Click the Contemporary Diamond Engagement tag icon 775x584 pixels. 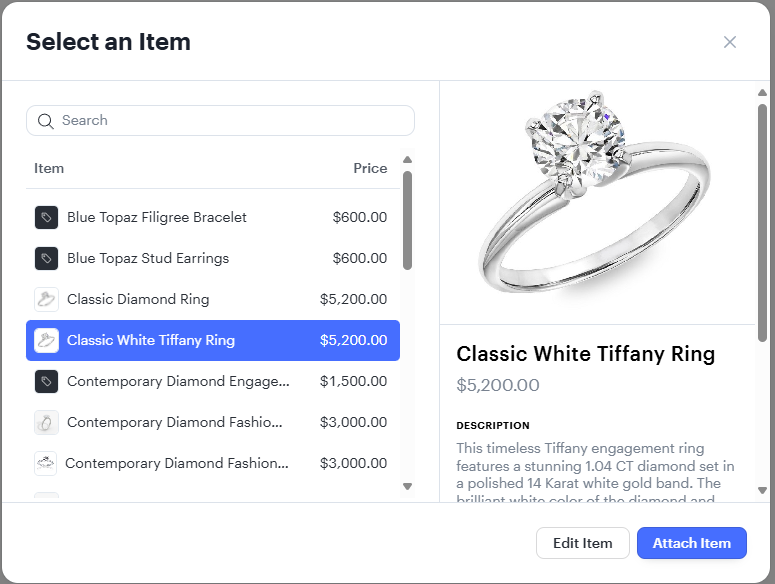click(46, 381)
